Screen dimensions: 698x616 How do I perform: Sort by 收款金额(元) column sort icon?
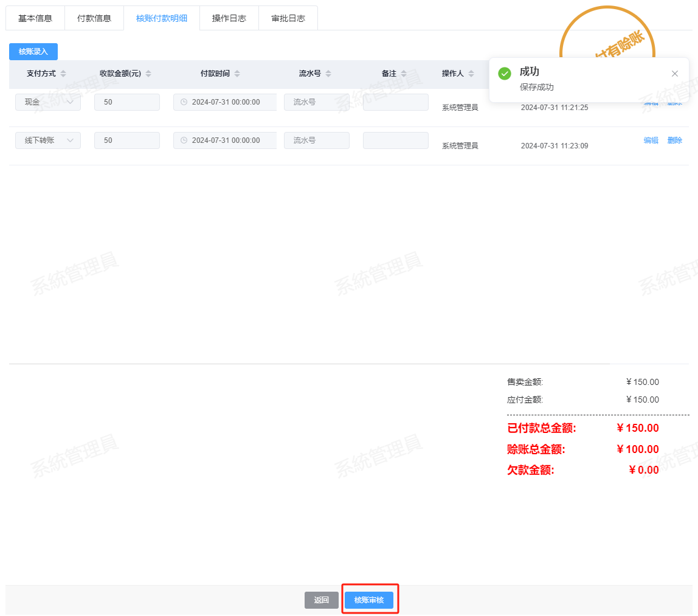148,74
